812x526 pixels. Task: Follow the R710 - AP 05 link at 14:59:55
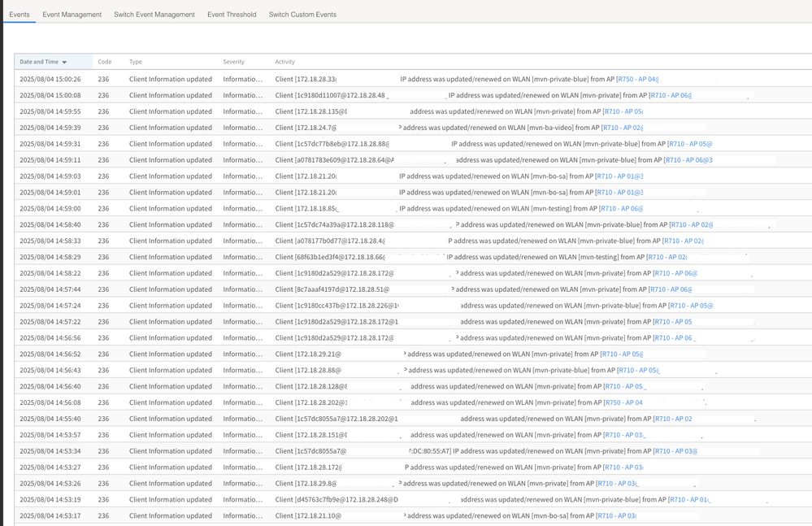(x=623, y=111)
